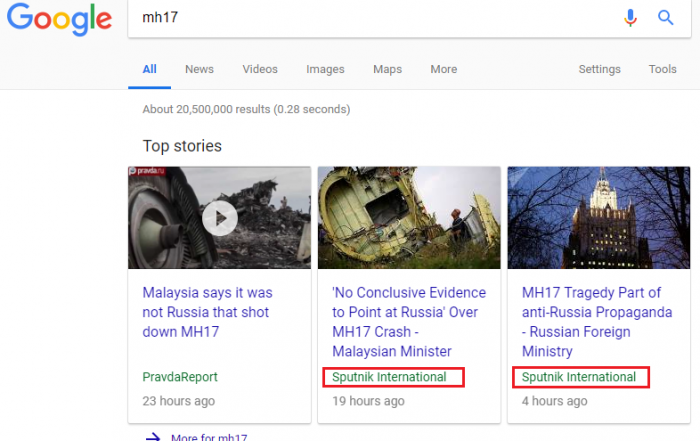700x441 pixels.
Task: Switch to the News tab
Action: click(200, 69)
